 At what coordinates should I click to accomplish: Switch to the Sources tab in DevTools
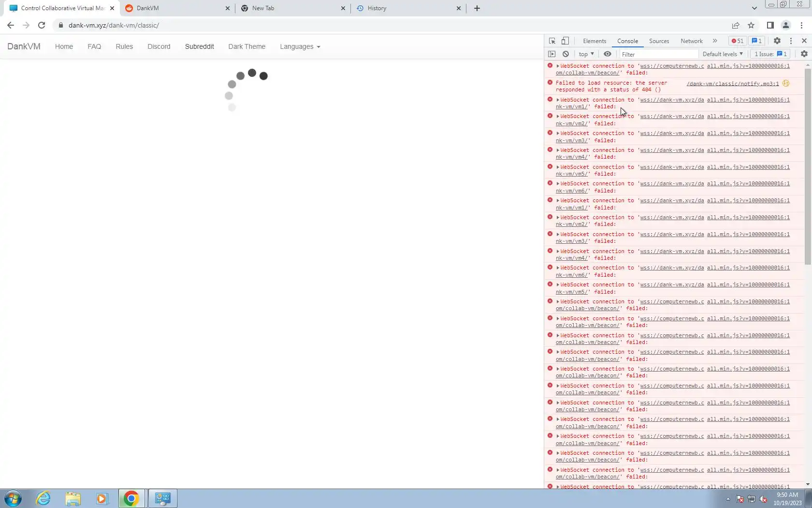pyautogui.click(x=659, y=41)
